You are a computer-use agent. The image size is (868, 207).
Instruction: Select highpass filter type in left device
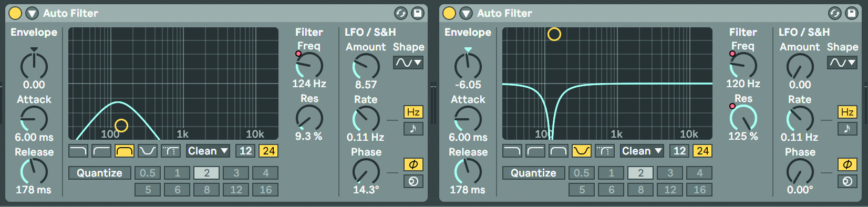[x=101, y=151]
